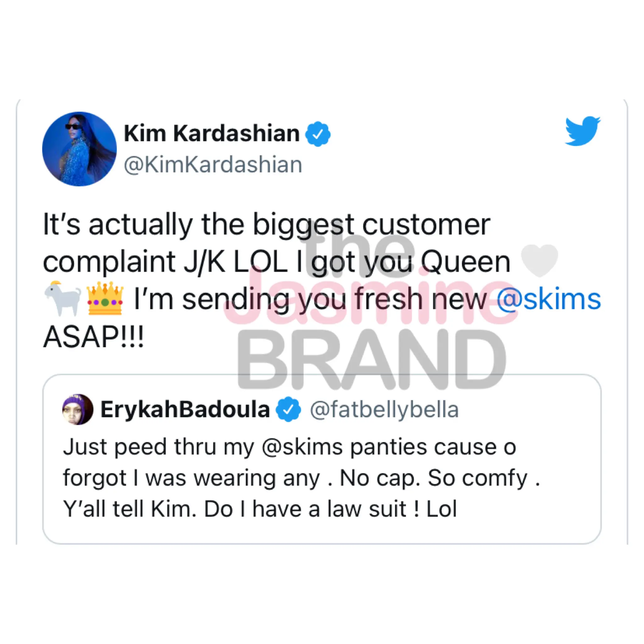Click the "Do I have a law suit" line
The width and height of the screenshot is (644, 644).
pyautogui.click(x=260, y=509)
